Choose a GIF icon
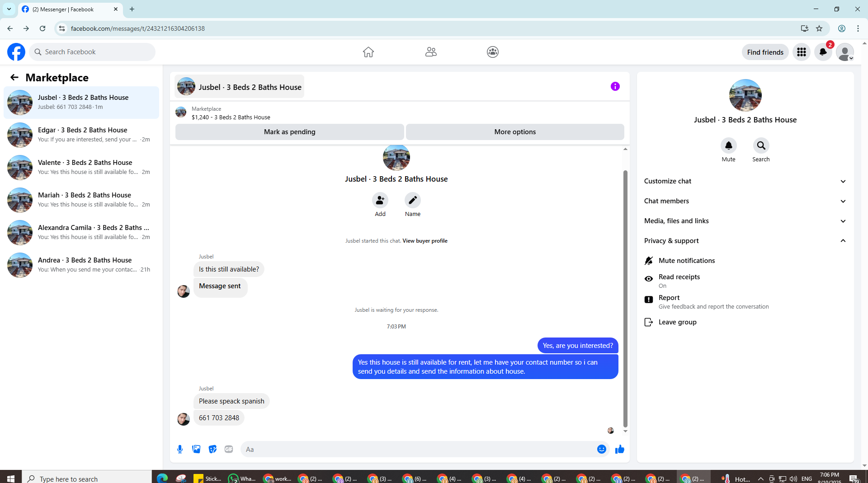Image resolution: width=868 pixels, height=483 pixels. pos(229,449)
